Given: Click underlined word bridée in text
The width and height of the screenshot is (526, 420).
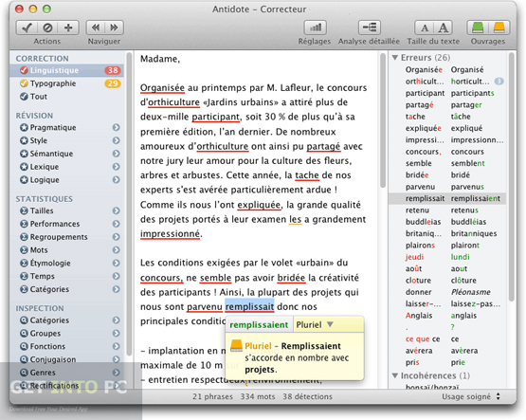Looking at the screenshot, I should click(291, 278).
